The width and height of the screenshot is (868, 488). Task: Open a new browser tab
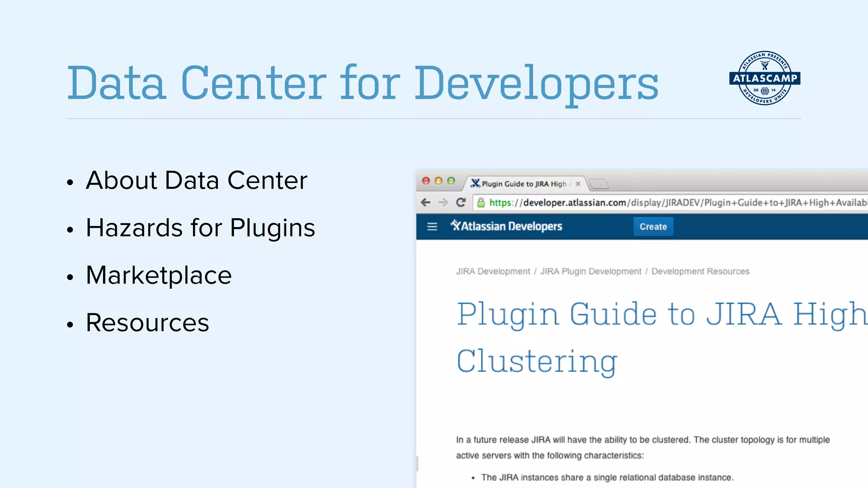[x=599, y=184]
